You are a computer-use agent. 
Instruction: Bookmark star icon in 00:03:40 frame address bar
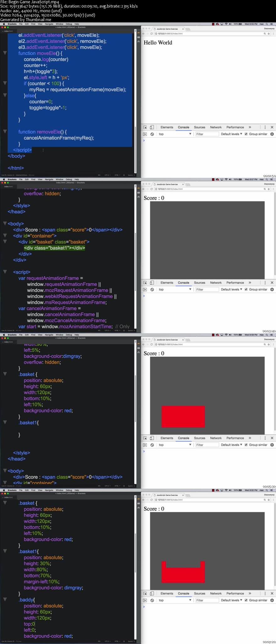pos(268,189)
